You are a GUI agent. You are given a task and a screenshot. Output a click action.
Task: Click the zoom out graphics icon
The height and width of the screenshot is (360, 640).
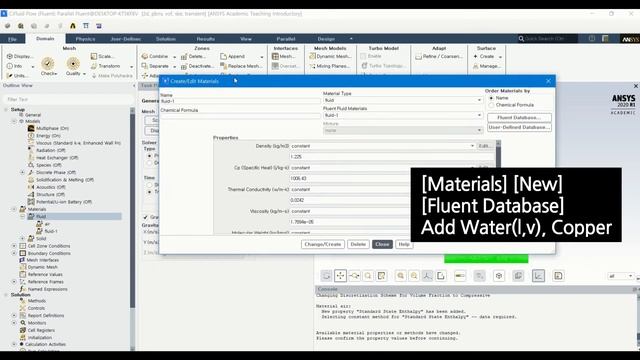point(414,276)
